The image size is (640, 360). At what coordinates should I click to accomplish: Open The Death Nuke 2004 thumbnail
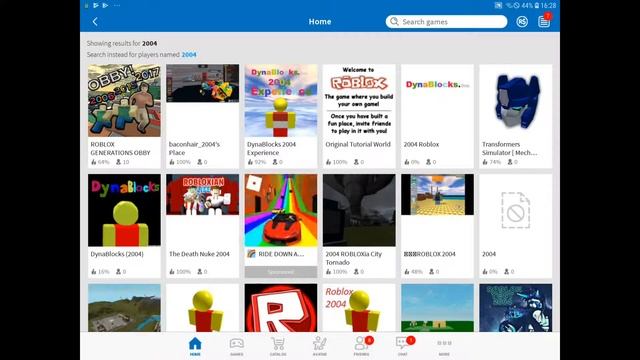coord(202,194)
